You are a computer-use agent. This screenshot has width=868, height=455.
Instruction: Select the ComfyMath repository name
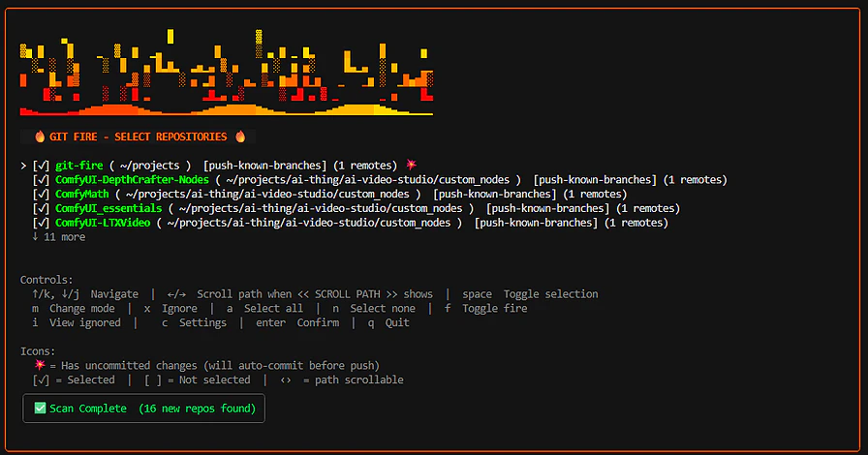click(x=82, y=195)
